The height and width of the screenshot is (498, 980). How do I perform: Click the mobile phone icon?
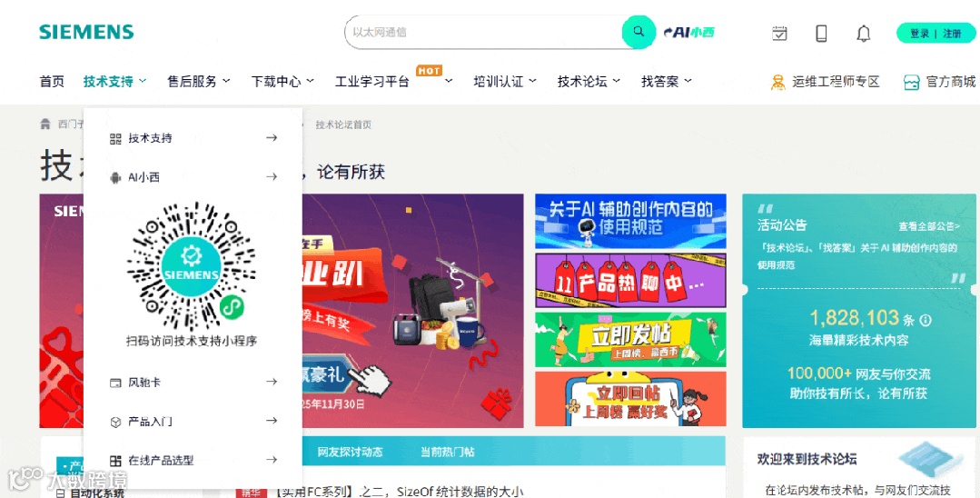821,33
